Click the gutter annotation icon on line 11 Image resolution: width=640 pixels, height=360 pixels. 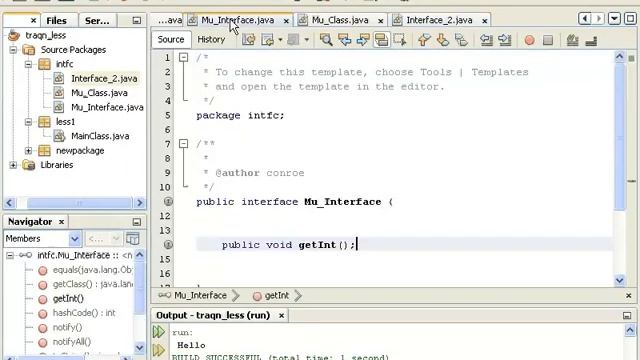coord(168,201)
